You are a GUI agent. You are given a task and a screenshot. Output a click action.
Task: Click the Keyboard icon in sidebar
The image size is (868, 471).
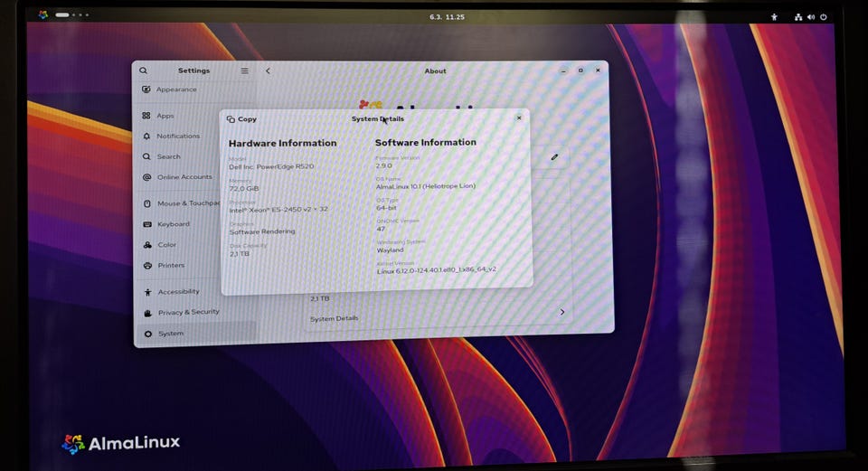tap(147, 224)
